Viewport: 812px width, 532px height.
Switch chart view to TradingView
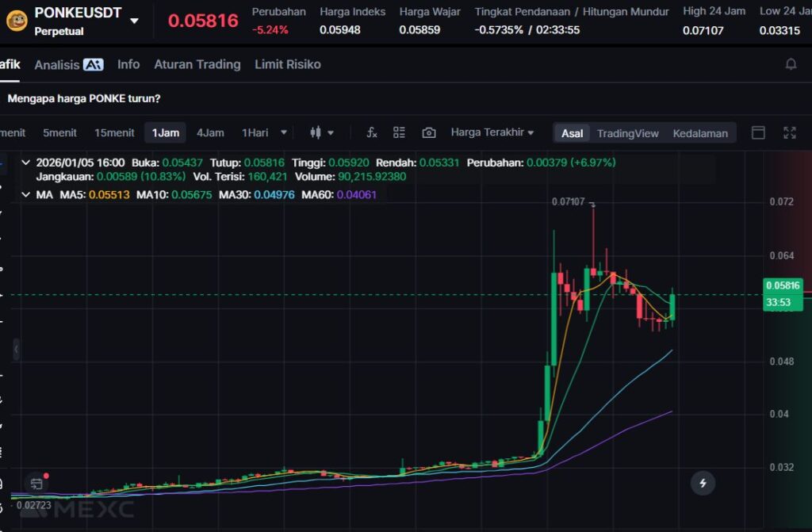[x=627, y=133]
